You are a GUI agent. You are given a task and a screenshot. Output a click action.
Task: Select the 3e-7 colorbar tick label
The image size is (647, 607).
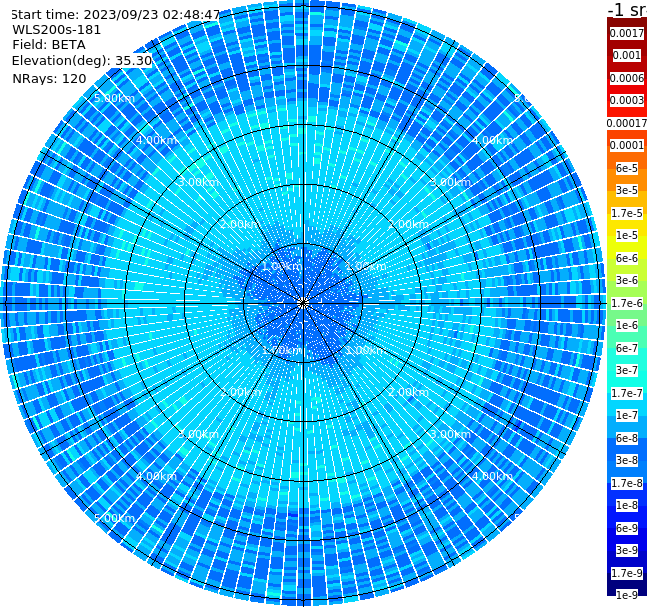click(627, 370)
